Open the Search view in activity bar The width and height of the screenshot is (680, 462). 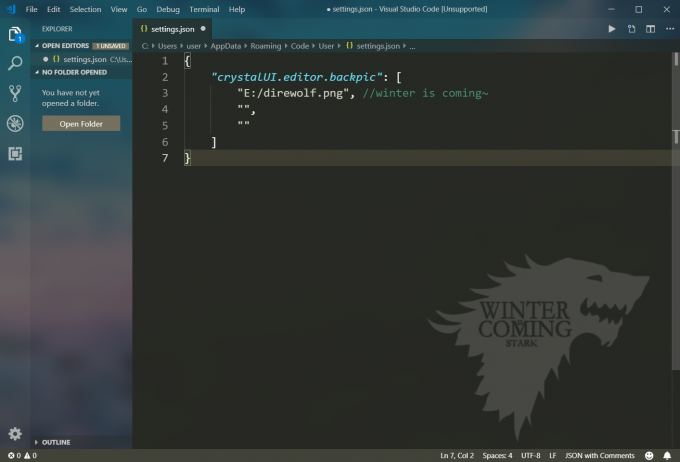click(x=15, y=63)
